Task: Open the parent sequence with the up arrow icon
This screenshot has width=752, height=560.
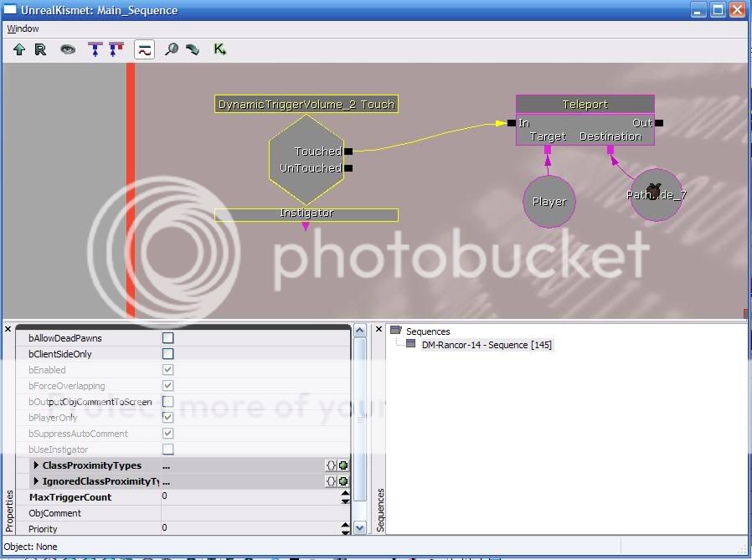Action: 18,49
